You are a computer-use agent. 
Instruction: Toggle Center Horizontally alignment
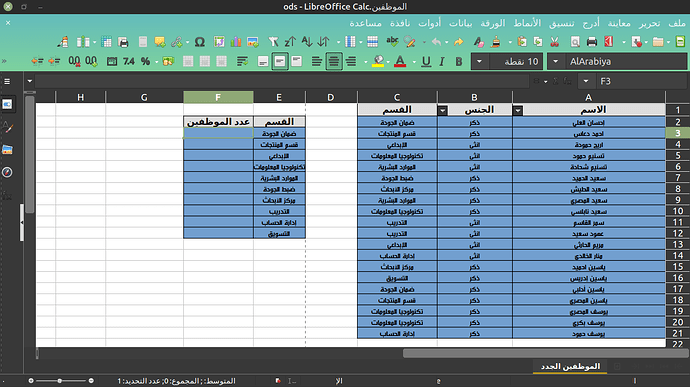tap(334, 61)
